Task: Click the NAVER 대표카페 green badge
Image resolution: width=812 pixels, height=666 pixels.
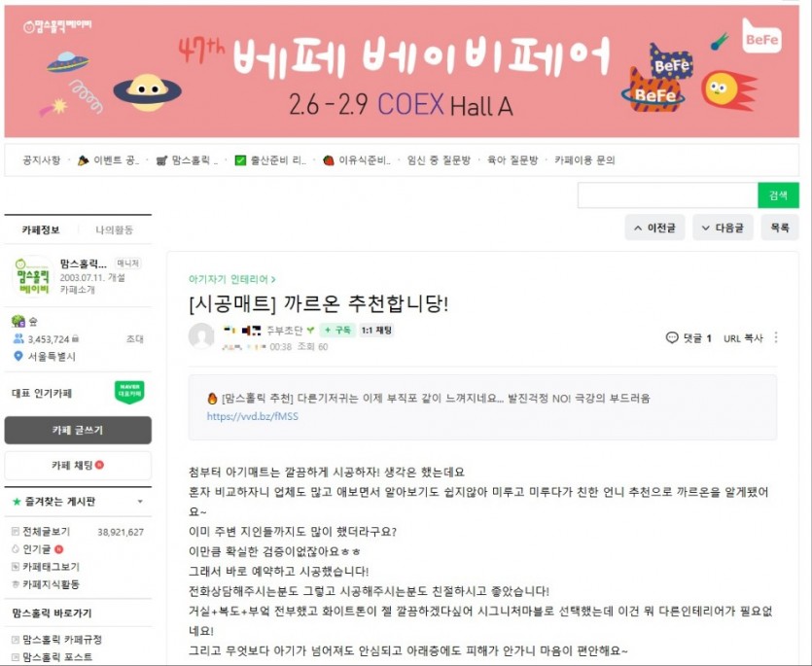Action: click(129, 393)
